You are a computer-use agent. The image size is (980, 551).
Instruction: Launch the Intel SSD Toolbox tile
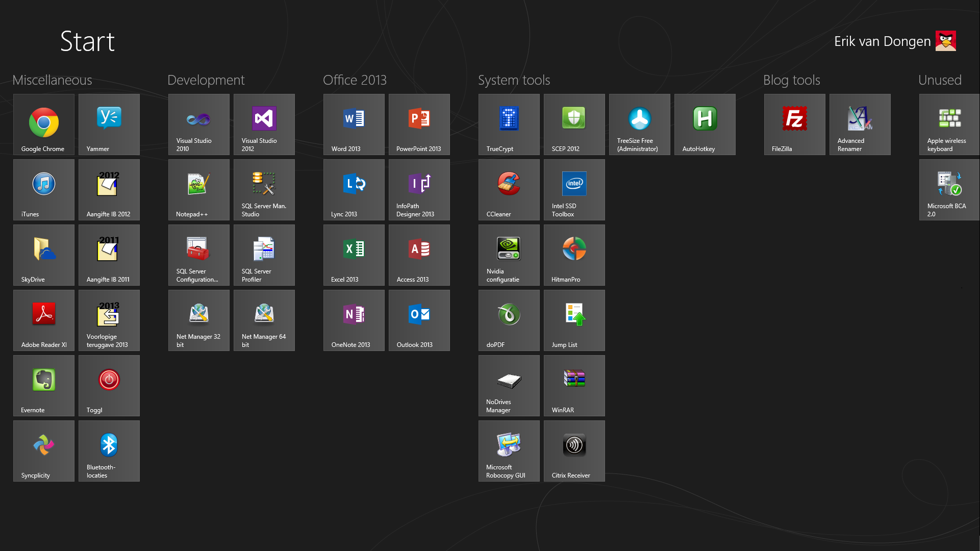(x=574, y=190)
